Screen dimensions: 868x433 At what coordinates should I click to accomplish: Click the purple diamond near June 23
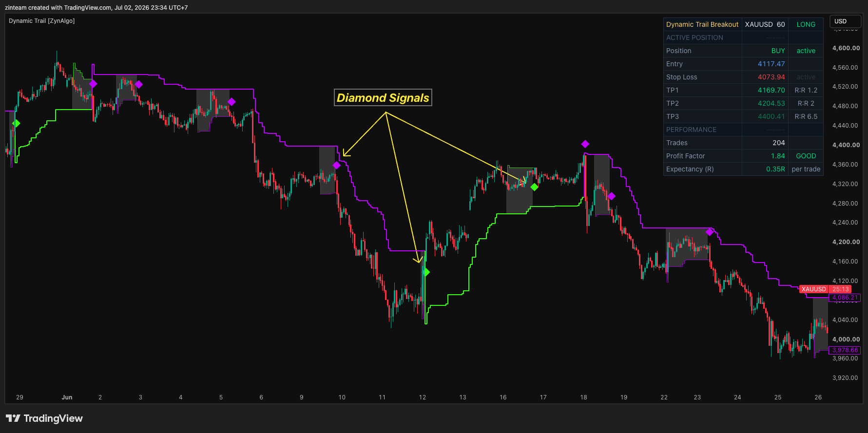tap(710, 232)
